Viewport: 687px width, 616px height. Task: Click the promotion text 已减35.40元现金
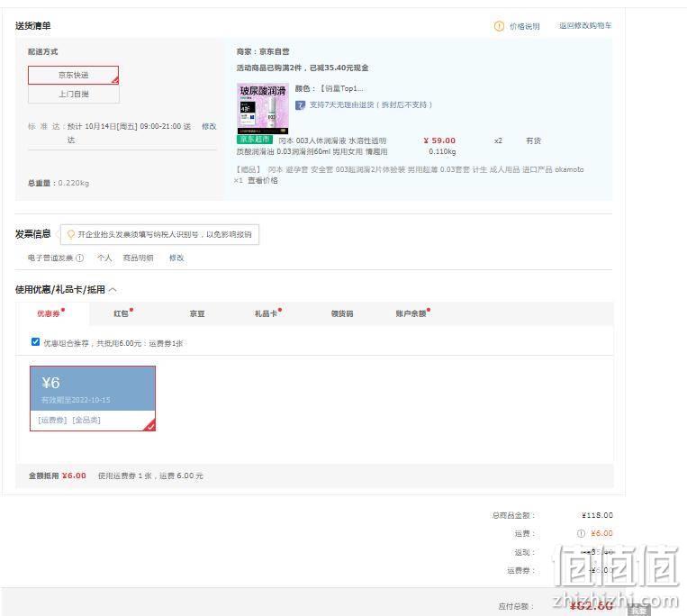(x=339, y=68)
